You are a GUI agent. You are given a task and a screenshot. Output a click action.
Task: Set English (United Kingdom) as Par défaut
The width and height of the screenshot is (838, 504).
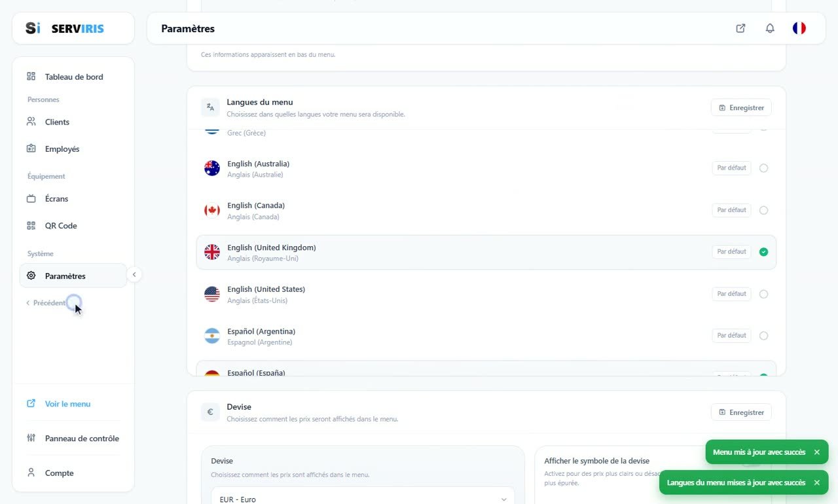coord(731,252)
